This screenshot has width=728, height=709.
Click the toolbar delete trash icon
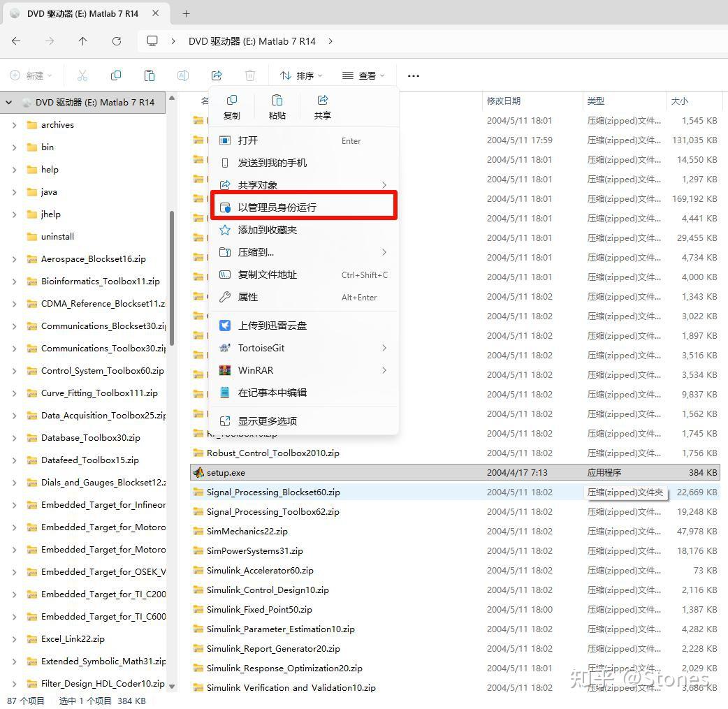click(250, 75)
